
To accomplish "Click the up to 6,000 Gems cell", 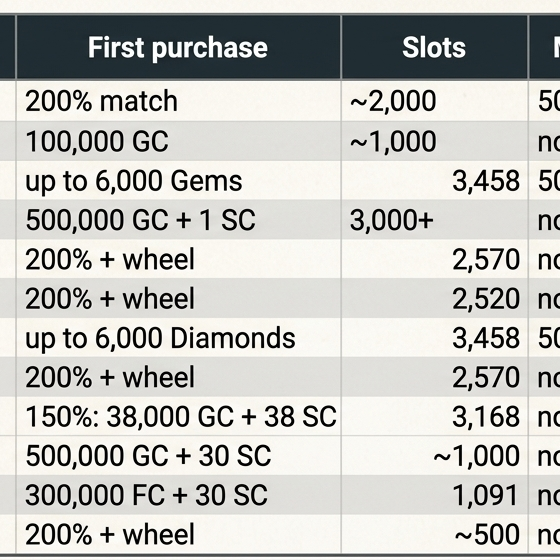I will 178,180.
